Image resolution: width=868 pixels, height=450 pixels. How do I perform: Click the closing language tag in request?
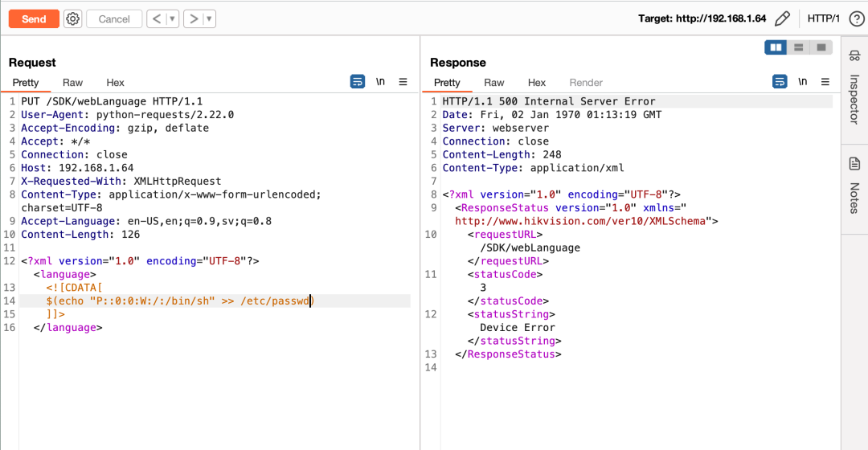(68, 328)
